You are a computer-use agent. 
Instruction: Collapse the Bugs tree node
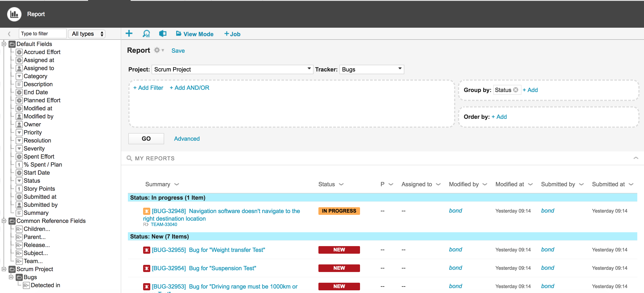pos(11,277)
